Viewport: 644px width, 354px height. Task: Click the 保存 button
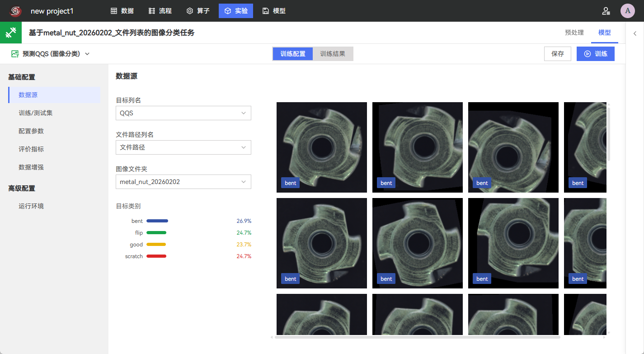558,54
